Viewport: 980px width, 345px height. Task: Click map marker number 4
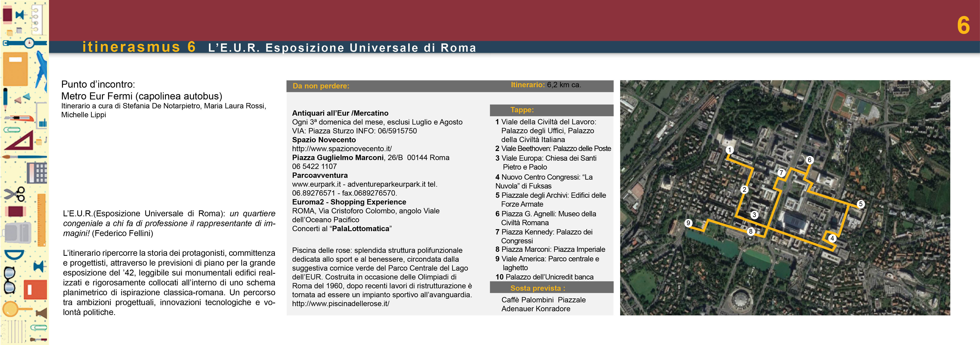832,238
